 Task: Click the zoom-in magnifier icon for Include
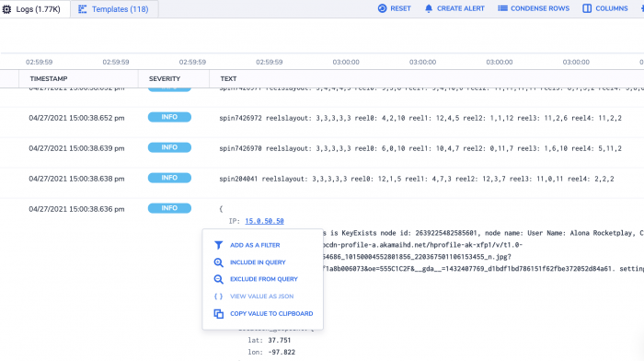(x=219, y=262)
